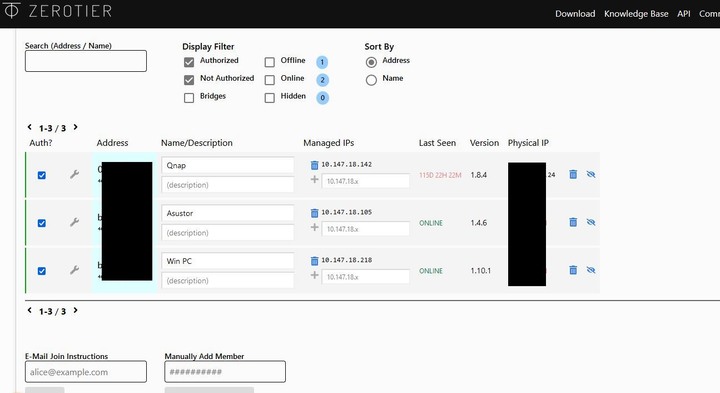Screen dimensions: 720x393
Task: Delete managed IP 10.147.18.105
Action: (x=315, y=213)
